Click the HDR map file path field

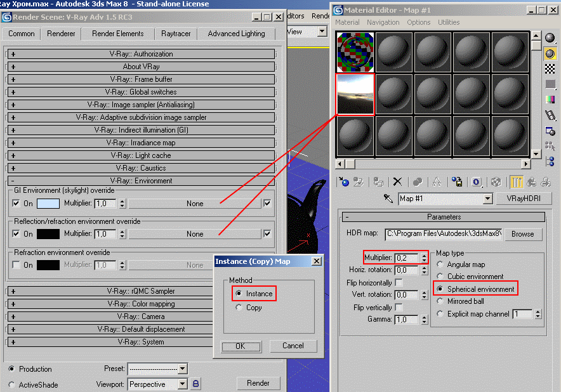[x=444, y=234]
